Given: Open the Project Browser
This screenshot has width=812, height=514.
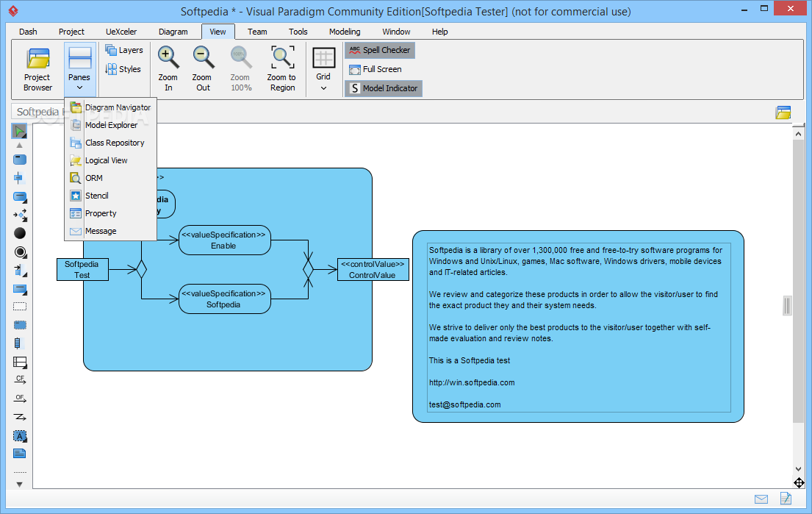Looking at the screenshot, I should point(38,70).
